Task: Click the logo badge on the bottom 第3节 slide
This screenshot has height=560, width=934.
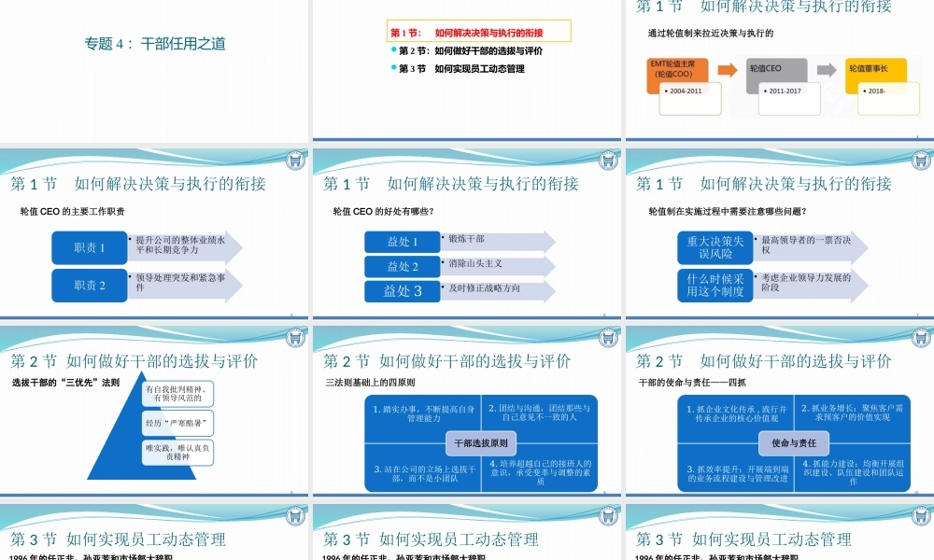Action: (294, 513)
